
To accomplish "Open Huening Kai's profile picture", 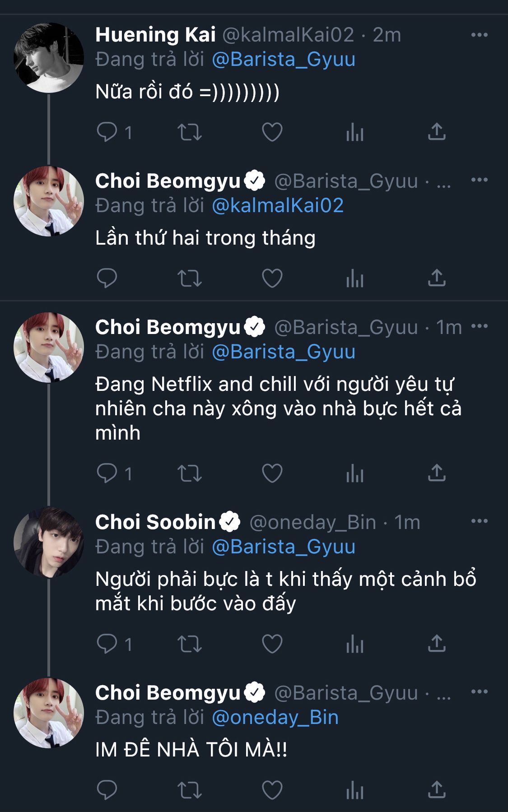I will tap(49, 58).
